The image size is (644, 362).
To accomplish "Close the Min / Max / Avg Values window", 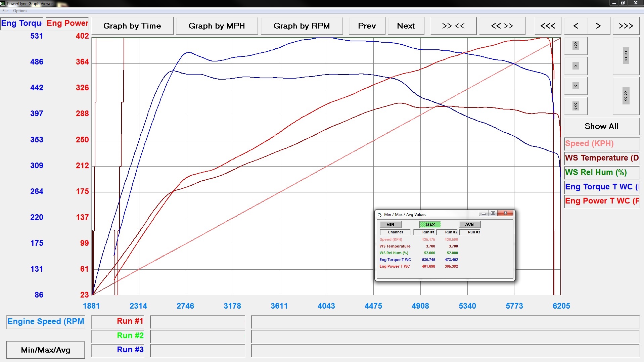I will (505, 213).
